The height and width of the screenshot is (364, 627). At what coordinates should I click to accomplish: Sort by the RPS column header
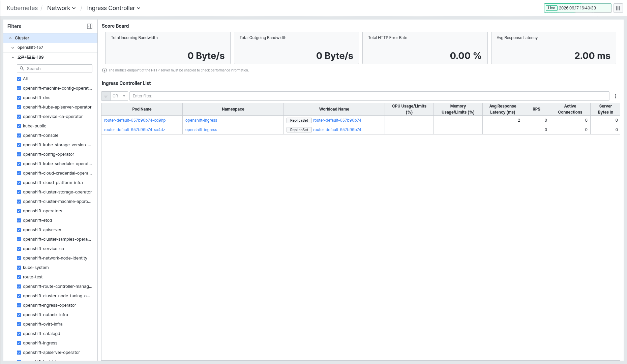click(x=536, y=109)
